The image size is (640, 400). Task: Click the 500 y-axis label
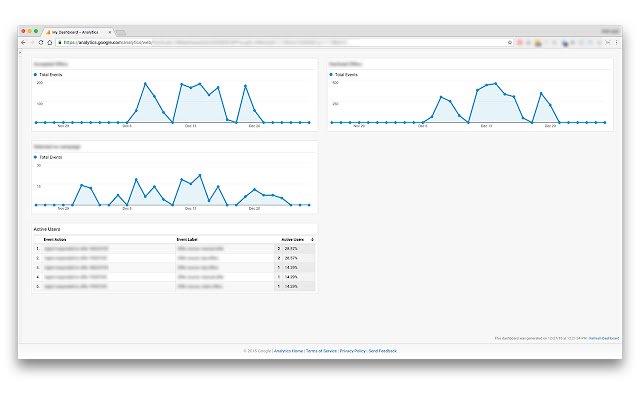(x=336, y=83)
